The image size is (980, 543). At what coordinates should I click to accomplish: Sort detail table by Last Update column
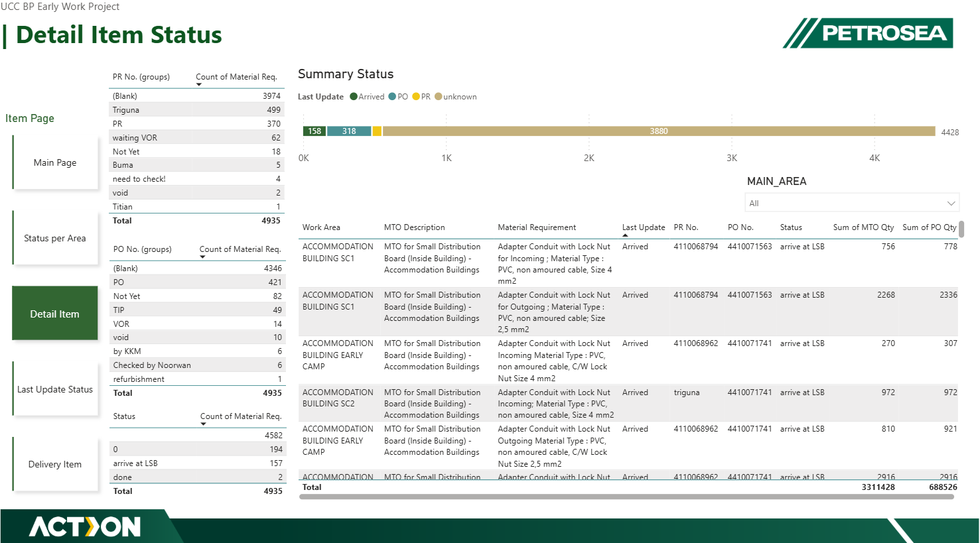tap(643, 227)
